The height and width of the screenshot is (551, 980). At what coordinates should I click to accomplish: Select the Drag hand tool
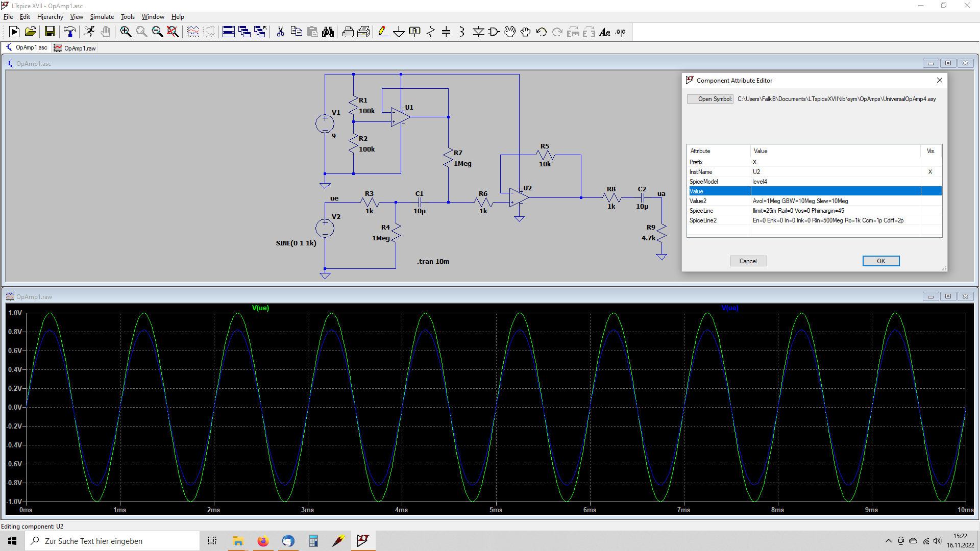tap(526, 32)
